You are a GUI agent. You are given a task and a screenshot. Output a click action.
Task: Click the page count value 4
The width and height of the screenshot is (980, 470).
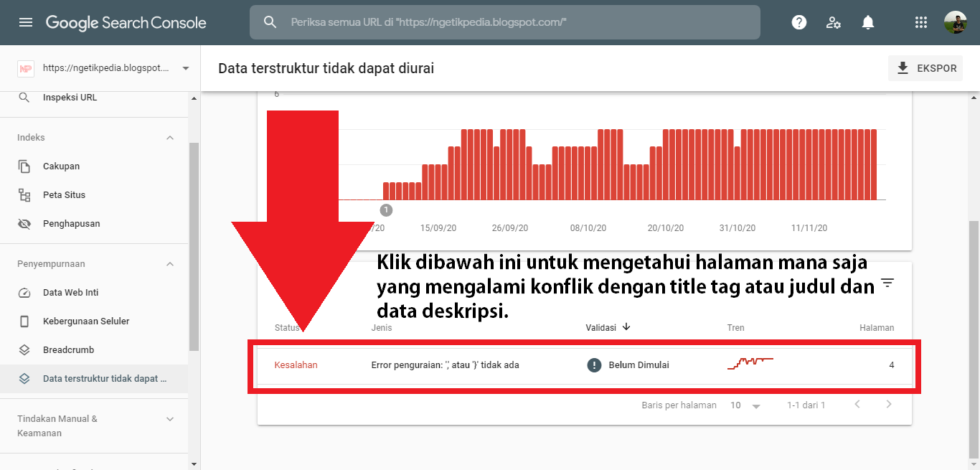pyautogui.click(x=892, y=365)
